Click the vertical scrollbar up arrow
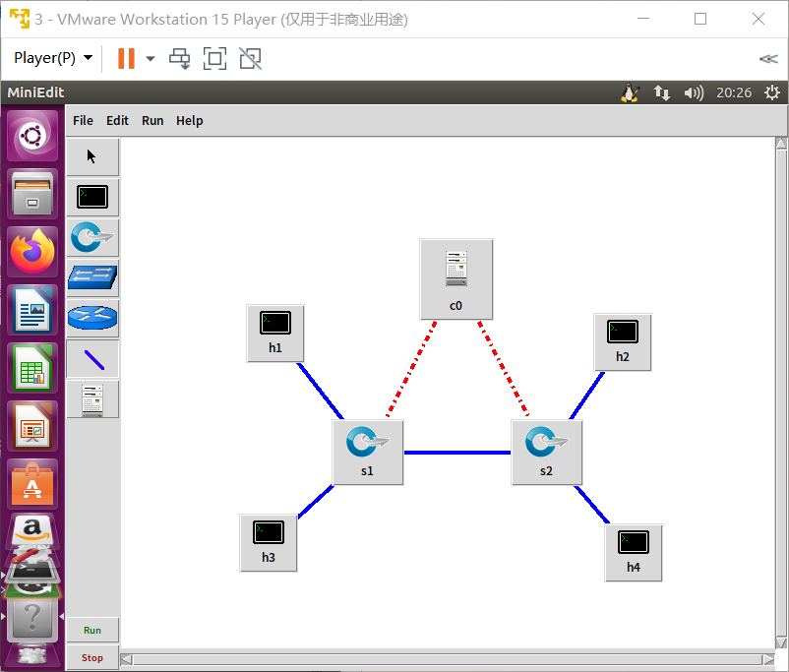This screenshot has height=672, width=789. click(x=781, y=144)
